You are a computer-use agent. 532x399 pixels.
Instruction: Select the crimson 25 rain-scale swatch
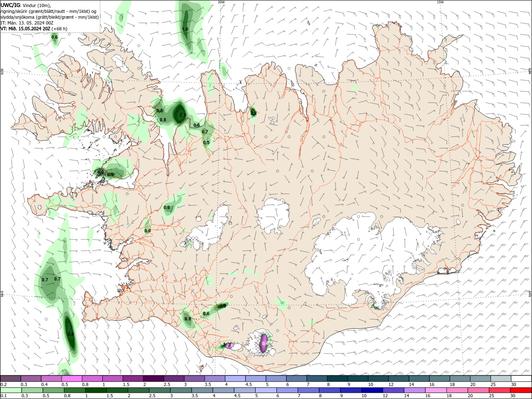click(x=499, y=390)
